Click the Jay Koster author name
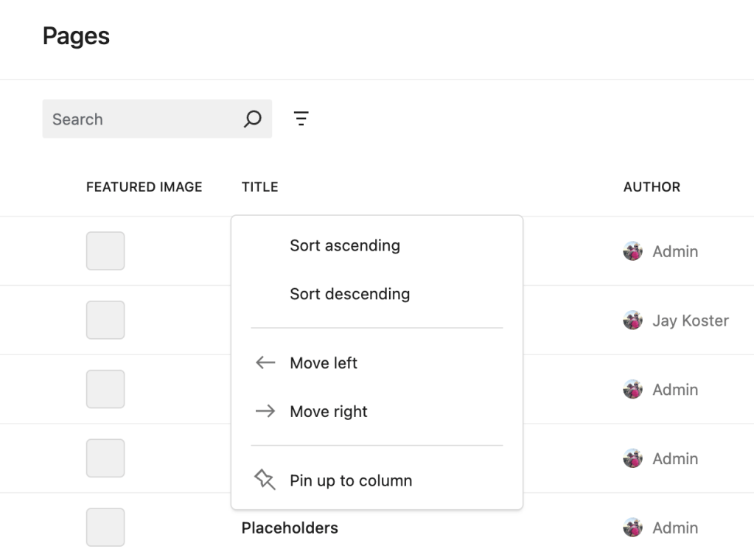 coord(690,321)
